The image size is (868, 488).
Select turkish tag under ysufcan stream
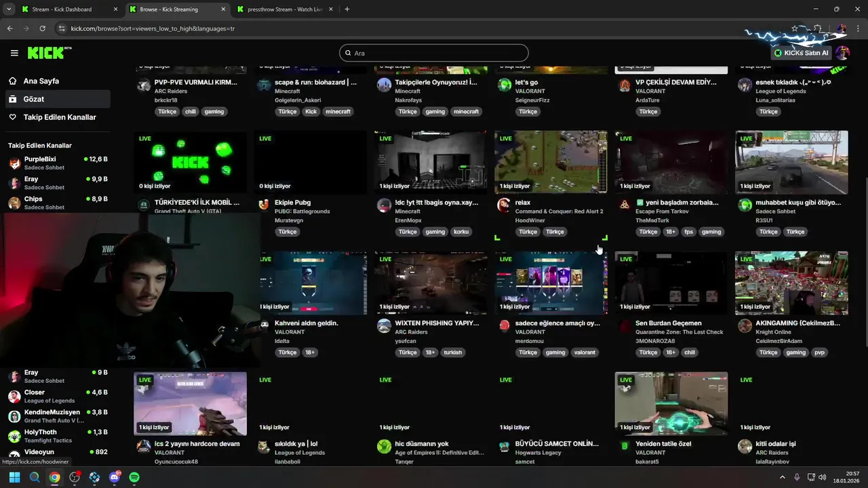453,352
